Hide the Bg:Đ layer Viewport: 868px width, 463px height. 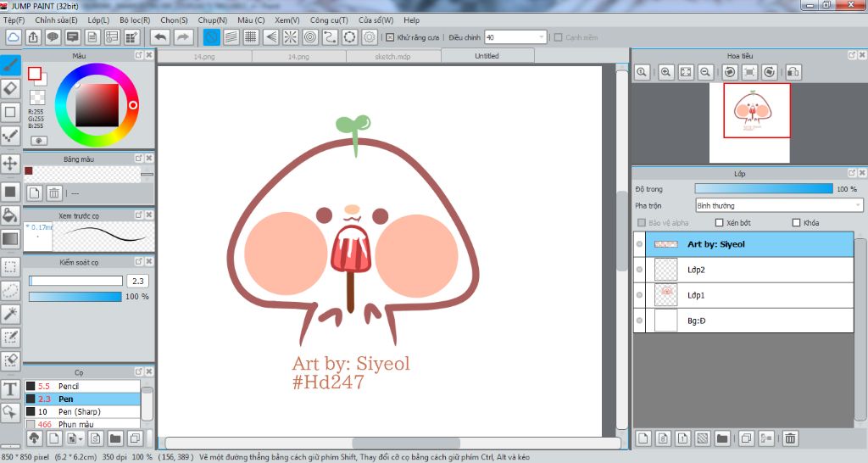tap(639, 321)
